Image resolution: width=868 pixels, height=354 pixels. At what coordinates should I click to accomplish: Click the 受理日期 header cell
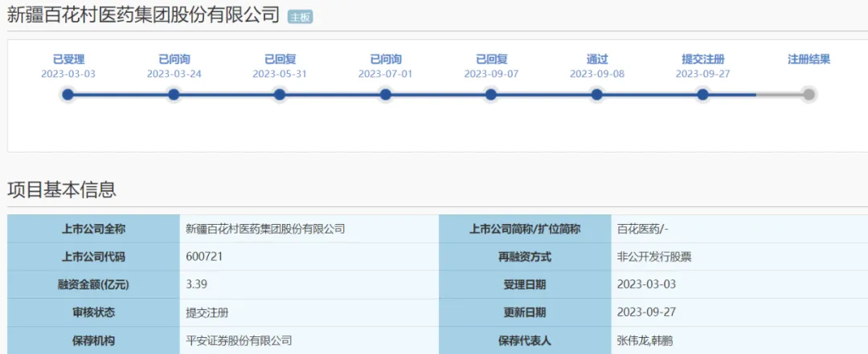525,284
